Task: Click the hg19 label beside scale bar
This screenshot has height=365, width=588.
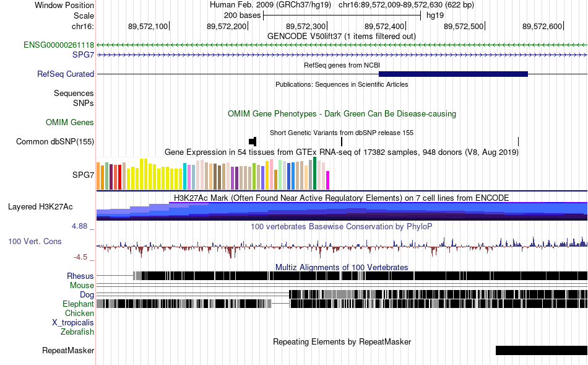Action: click(x=435, y=15)
